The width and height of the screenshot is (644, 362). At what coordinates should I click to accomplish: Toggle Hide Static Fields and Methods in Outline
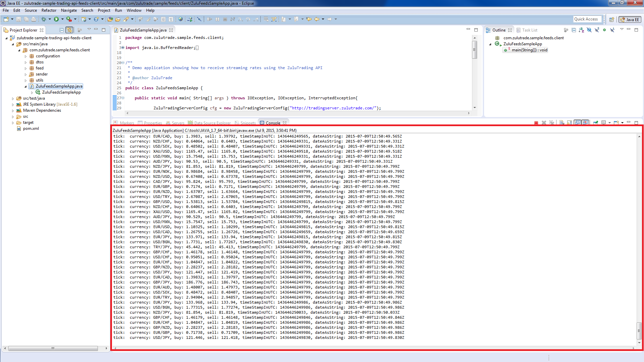pos(597,30)
